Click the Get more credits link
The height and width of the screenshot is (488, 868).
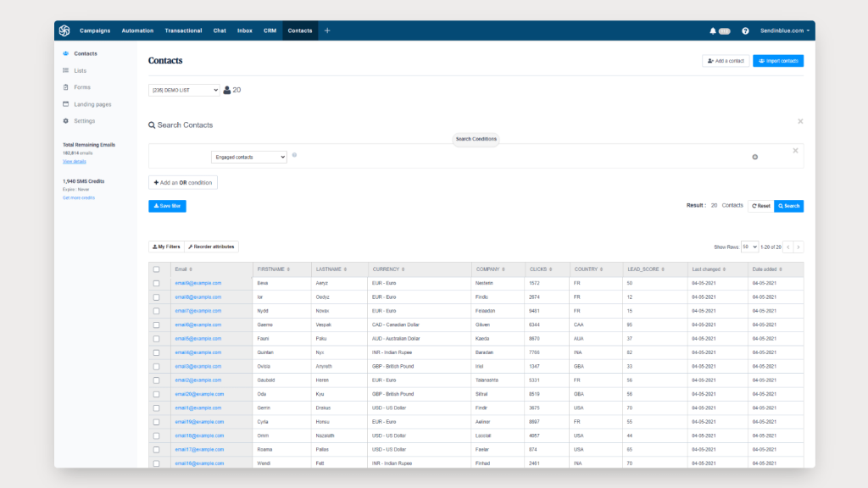(x=79, y=197)
